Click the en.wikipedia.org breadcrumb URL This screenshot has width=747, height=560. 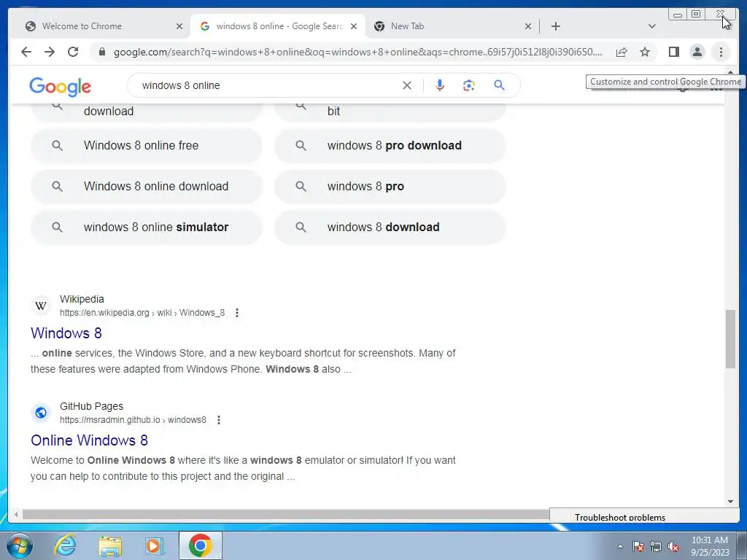pos(142,313)
